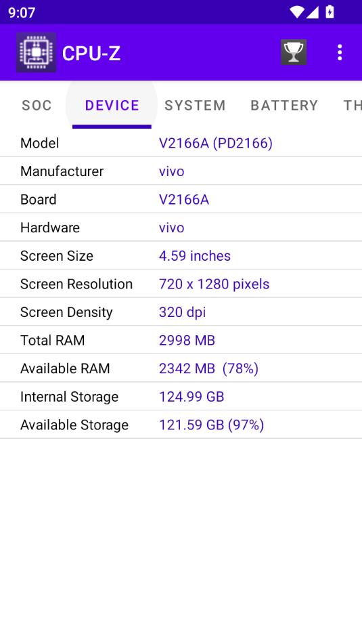
Task: Tap the Wi-Fi status bar icon
Action: click(x=296, y=12)
